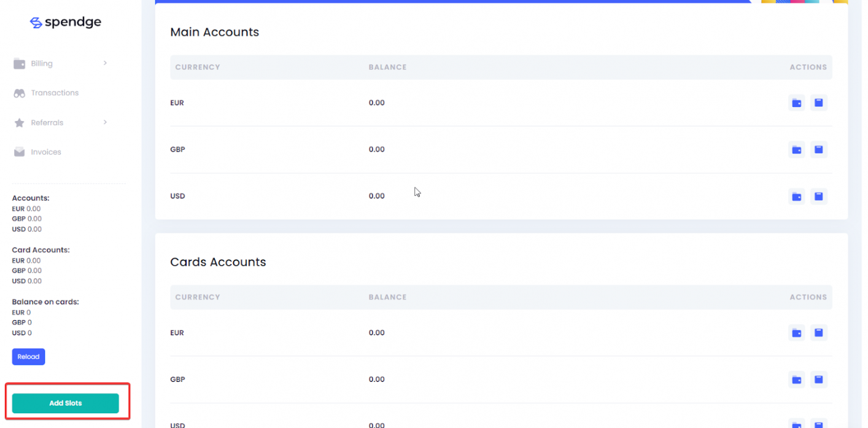Click the 0.00 balance for Cards Accounts GBP

[x=377, y=379]
